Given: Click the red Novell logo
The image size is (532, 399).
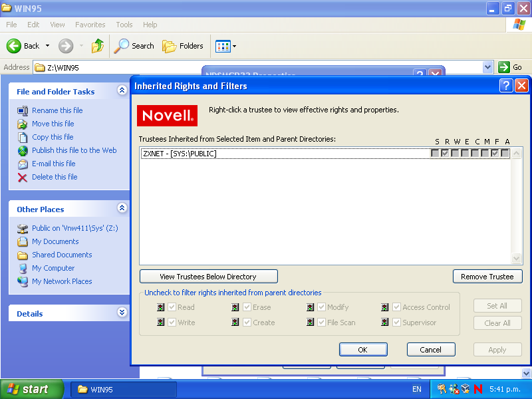Looking at the screenshot, I should click(x=168, y=115).
